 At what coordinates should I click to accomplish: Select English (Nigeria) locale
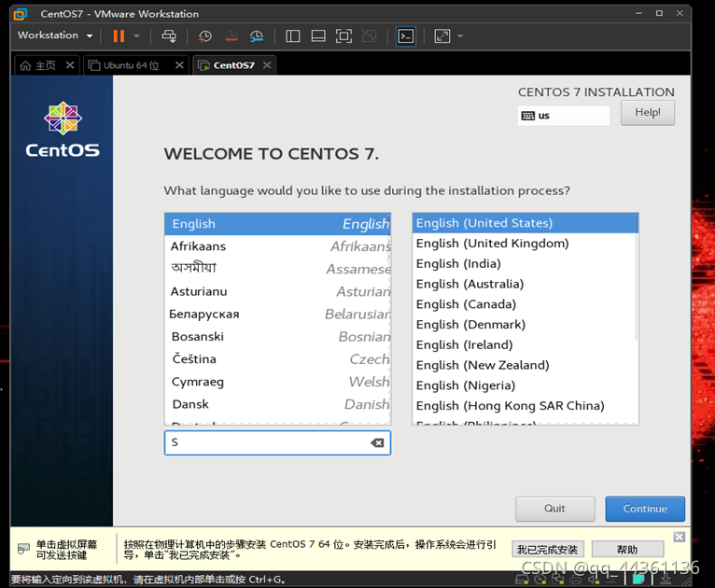pos(525,385)
